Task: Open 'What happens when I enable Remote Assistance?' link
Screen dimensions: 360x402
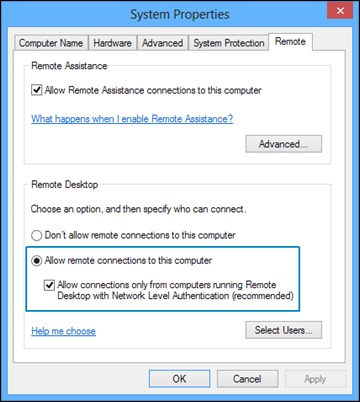Action: click(132, 119)
